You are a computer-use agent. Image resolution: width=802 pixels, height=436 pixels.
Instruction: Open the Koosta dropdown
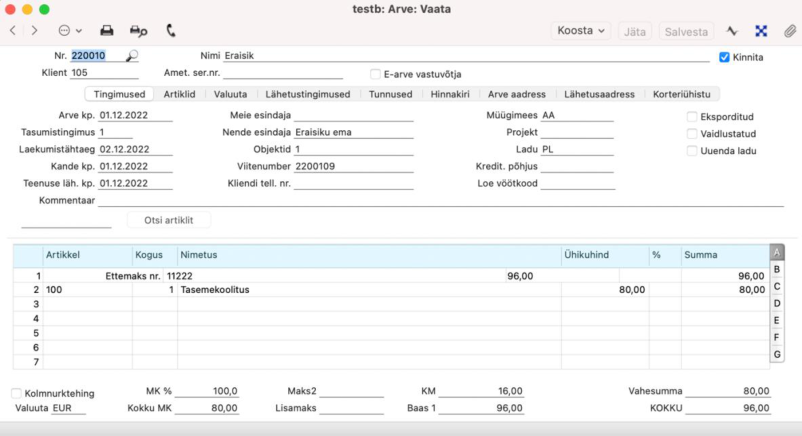tap(581, 31)
